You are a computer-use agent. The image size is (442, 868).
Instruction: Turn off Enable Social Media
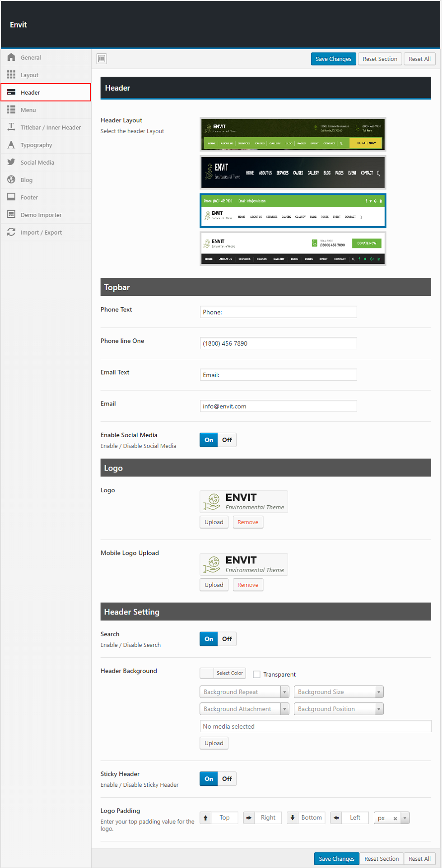[x=227, y=440]
